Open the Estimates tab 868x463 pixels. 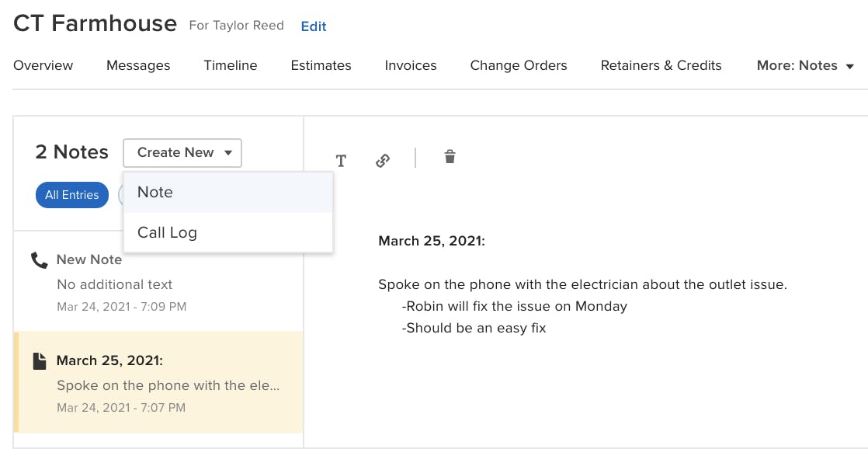tap(321, 65)
